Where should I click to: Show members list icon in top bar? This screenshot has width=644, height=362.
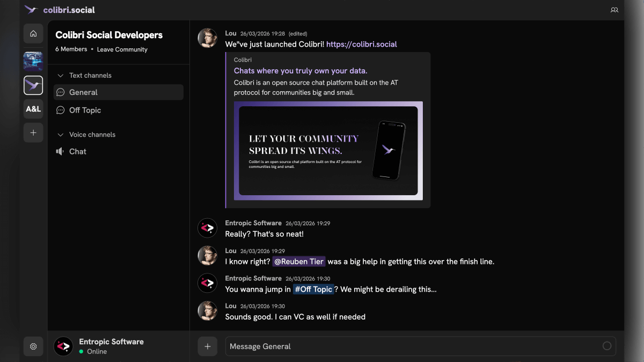(614, 10)
